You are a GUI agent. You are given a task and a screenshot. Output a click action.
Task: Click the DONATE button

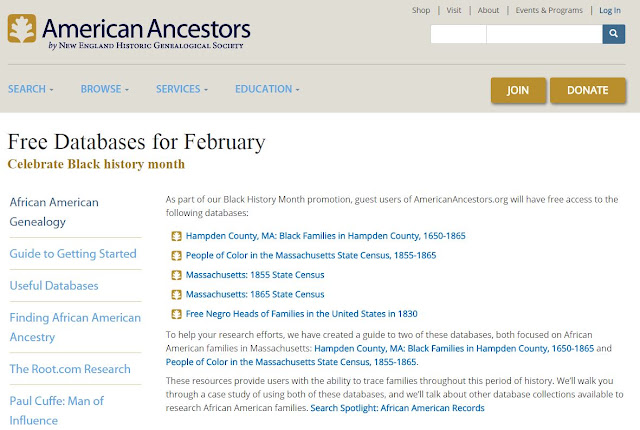point(588,90)
